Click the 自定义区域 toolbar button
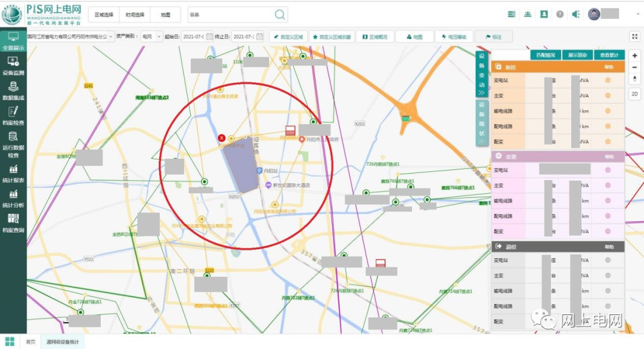 coord(289,36)
